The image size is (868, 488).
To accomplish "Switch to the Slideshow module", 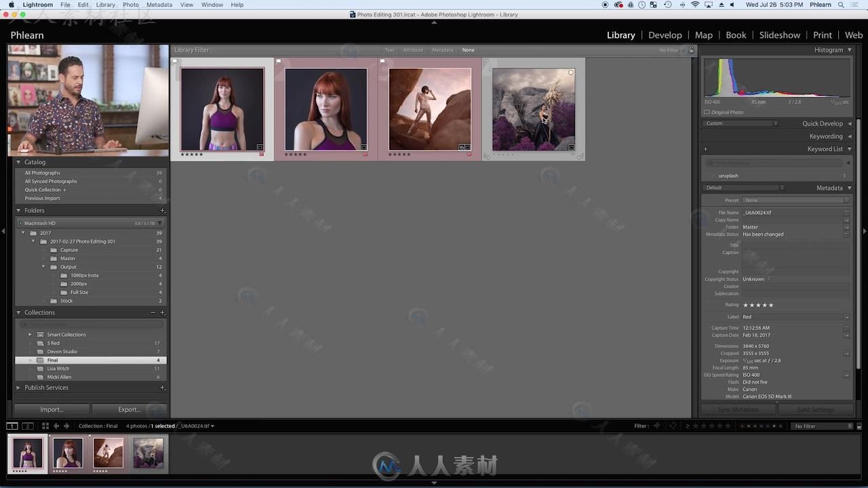I will coord(779,35).
